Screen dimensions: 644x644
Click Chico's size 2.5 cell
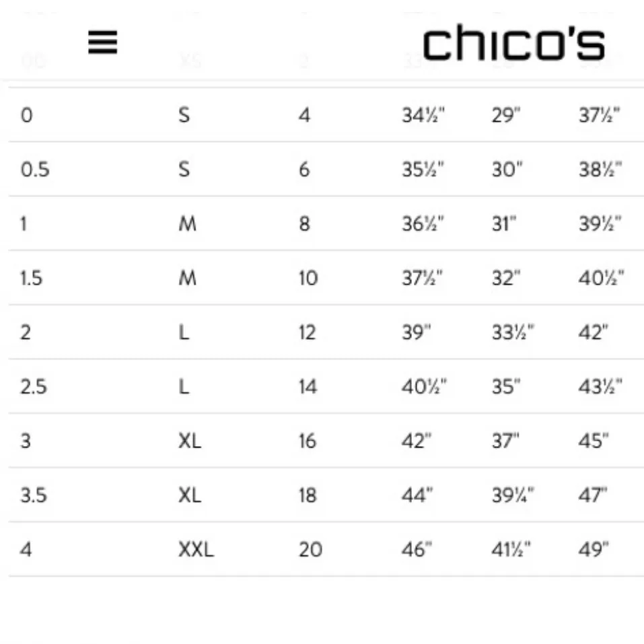click(x=34, y=387)
